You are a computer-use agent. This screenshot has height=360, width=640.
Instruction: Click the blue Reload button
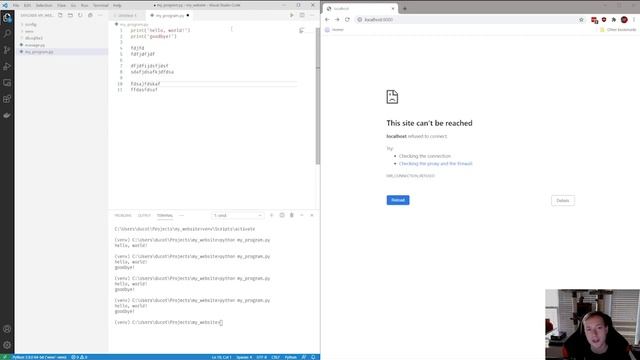398,200
